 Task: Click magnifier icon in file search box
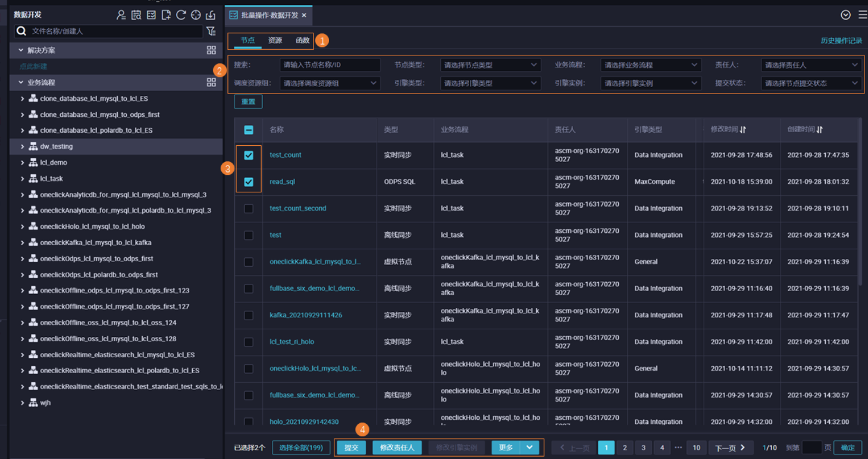point(21,31)
